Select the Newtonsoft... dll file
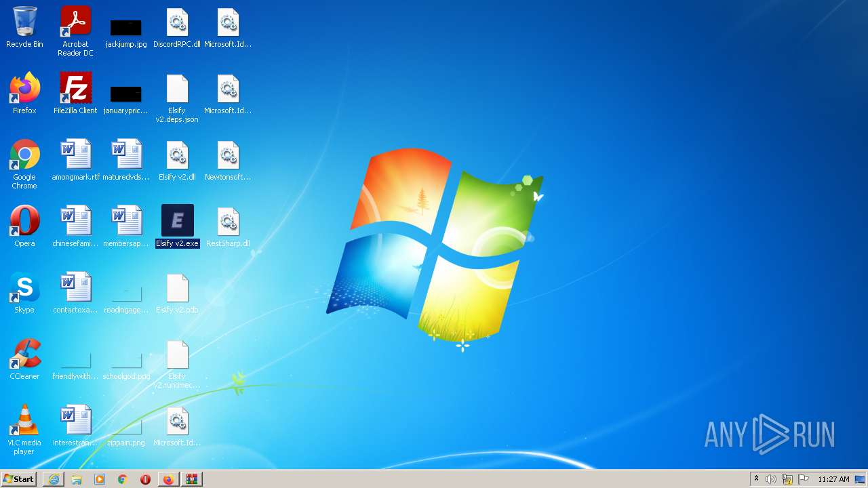 click(x=228, y=160)
